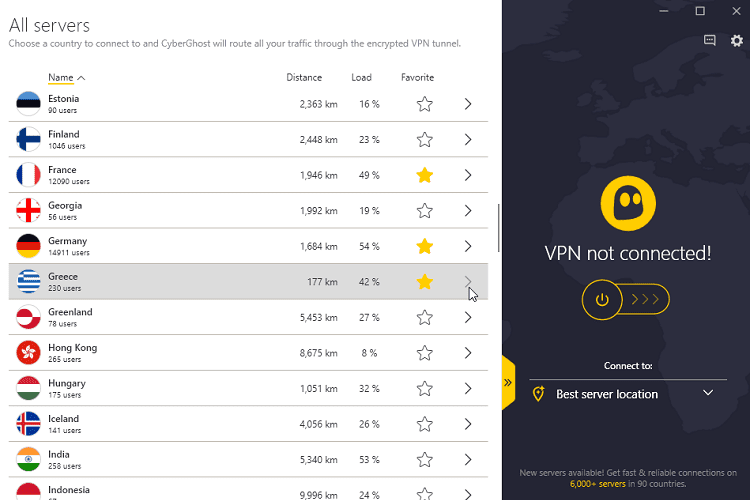The image size is (750, 500).
Task: Add Estonia to favorites
Action: 425,104
